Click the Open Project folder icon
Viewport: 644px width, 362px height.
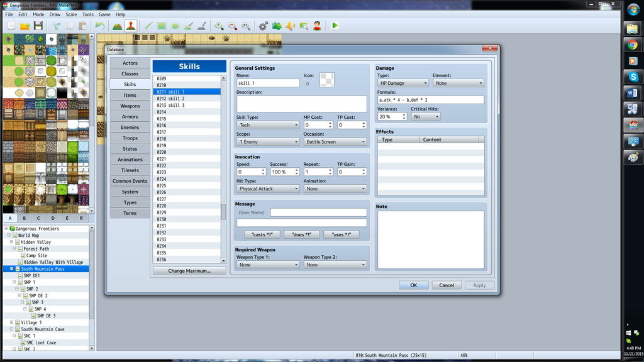point(25,26)
